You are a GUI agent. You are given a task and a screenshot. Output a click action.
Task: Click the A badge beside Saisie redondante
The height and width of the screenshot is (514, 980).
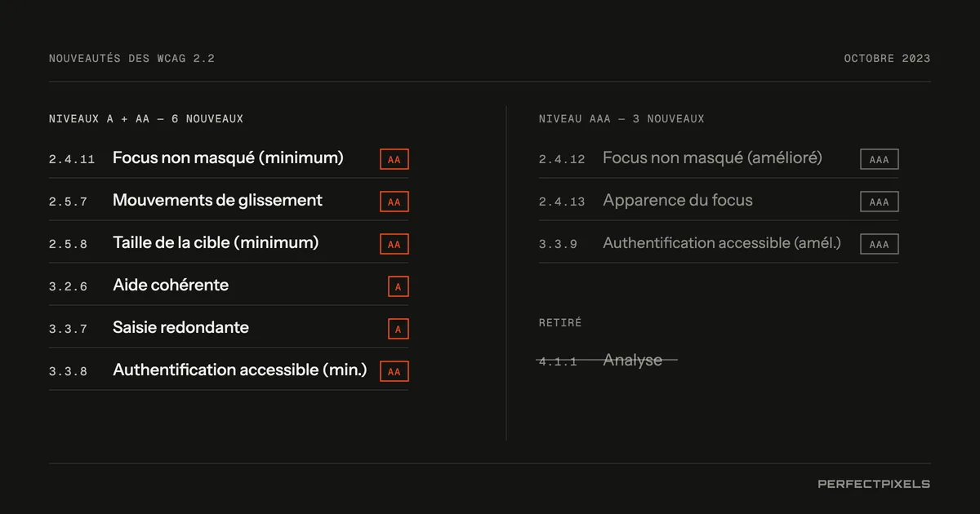(x=399, y=329)
